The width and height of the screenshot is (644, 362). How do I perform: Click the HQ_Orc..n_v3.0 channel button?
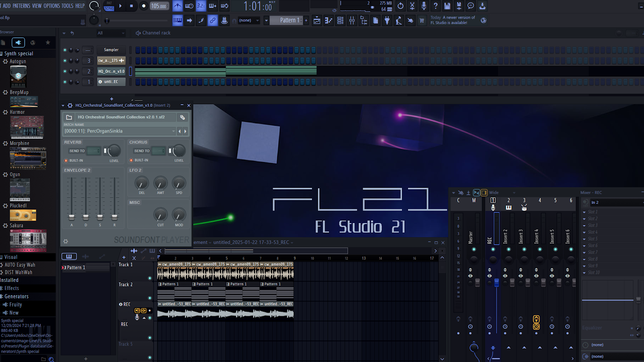[x=111, y=71]
